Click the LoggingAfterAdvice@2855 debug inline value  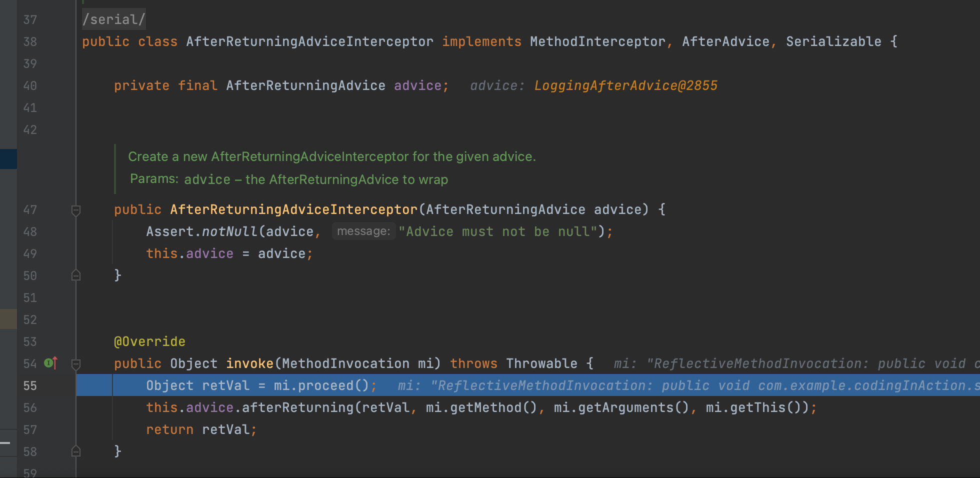click(x=625, y=86)
